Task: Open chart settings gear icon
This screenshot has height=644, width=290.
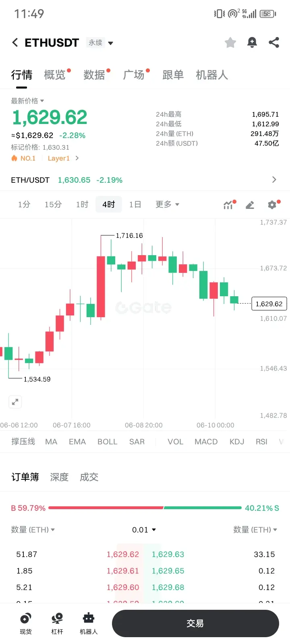Action: coord(273,204)
